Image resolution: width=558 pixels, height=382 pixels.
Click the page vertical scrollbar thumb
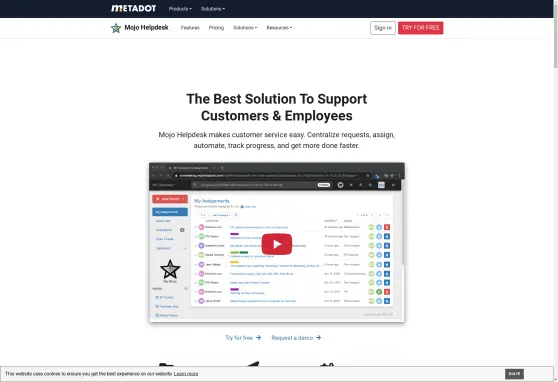(556, 33)
